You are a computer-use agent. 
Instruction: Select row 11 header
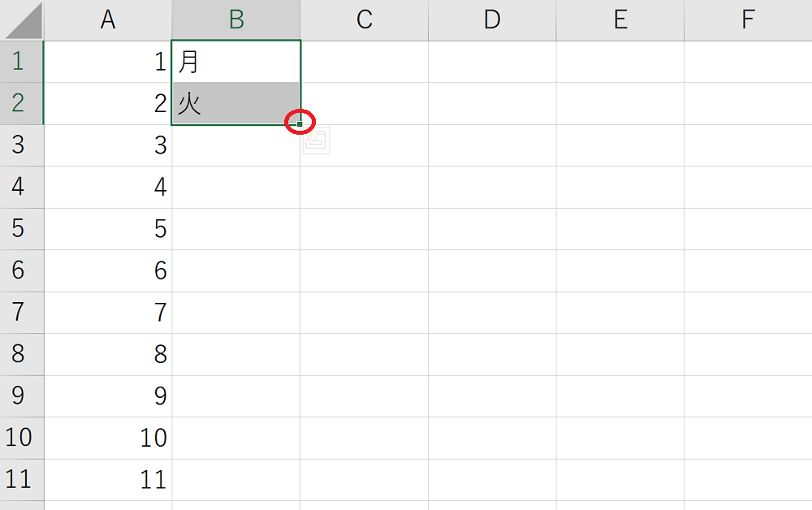(21, 480)
